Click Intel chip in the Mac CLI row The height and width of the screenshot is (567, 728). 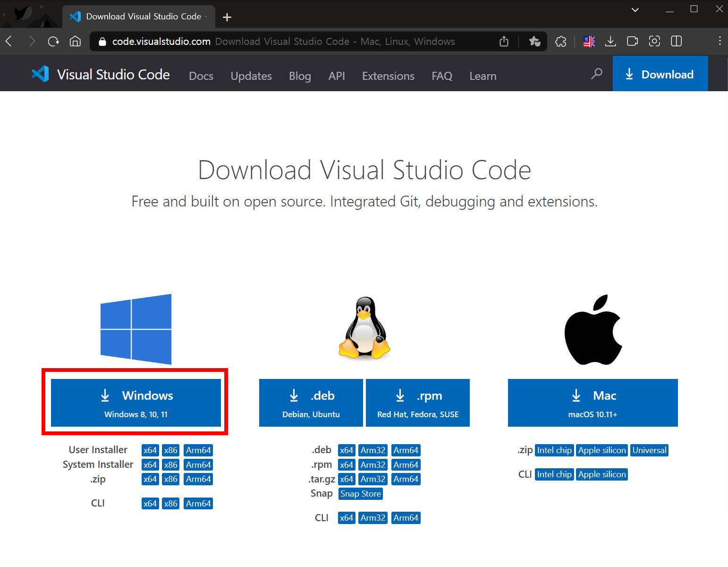pyautogui.click(x=554, y=474)
